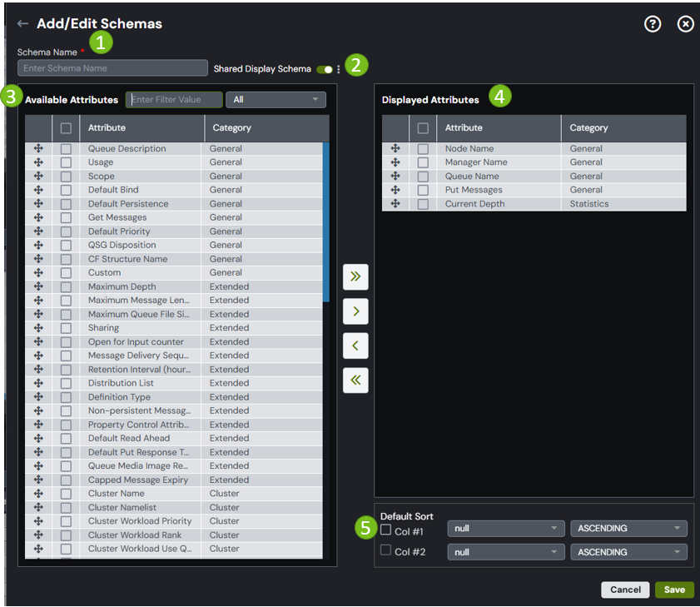
Task: Click the move handle for Node Name row
Action: [x=395, y=148]
